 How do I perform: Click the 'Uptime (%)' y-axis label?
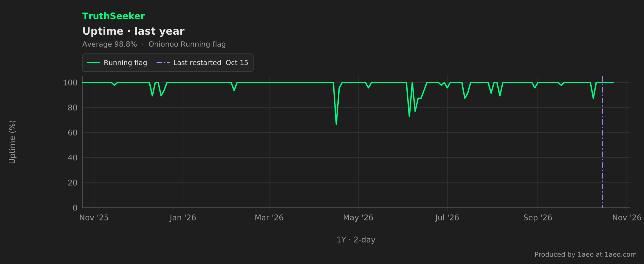click(x=12, y=142)
